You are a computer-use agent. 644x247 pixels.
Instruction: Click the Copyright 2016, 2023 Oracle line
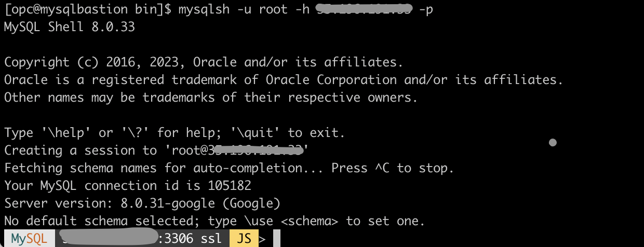(204, 62)
